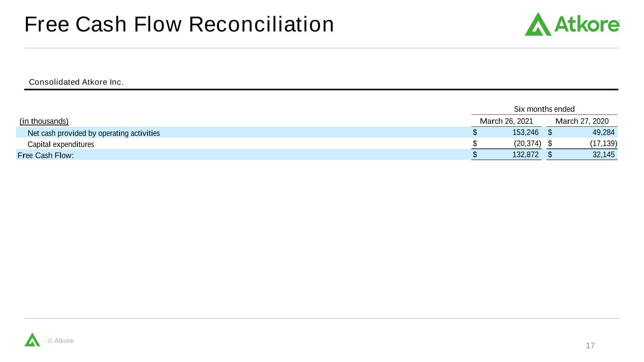
Task: Select the Free Cash Flow Reconciliation title
Action: (179, 25)
